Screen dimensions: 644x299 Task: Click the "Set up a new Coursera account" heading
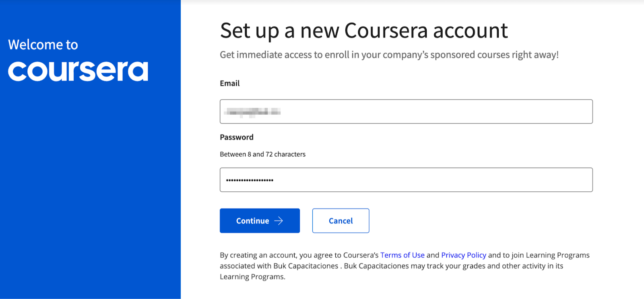(x=364, y=31)
